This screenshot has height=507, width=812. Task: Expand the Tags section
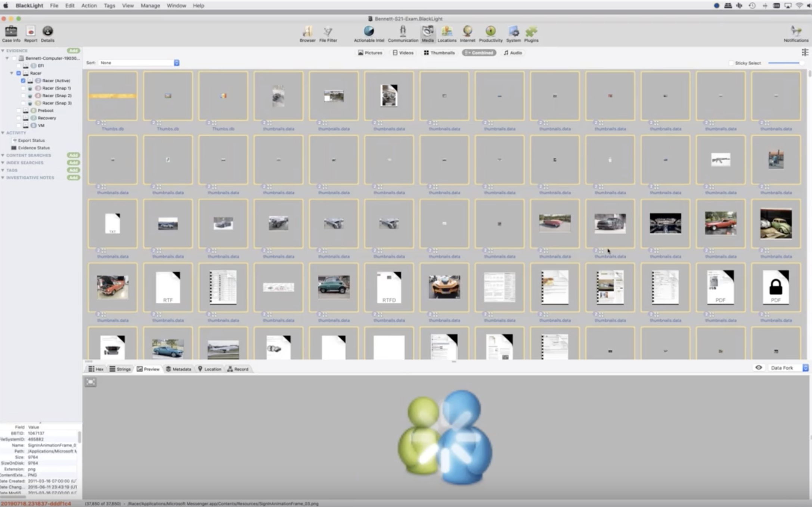pyautogui.click(x=3, y=170)
